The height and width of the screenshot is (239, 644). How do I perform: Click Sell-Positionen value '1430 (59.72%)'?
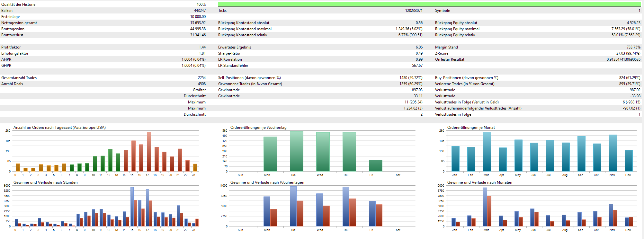(411, 78)
